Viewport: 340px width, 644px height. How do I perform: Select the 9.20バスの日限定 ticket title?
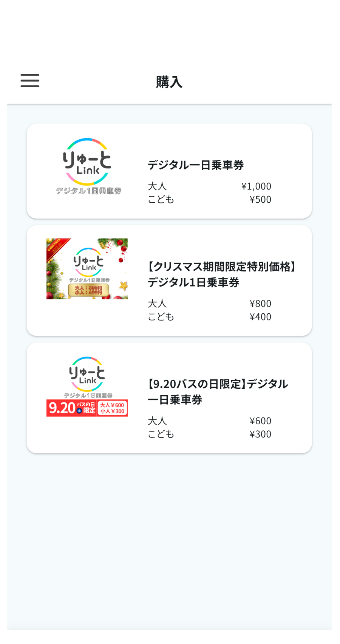coord(218,391)
